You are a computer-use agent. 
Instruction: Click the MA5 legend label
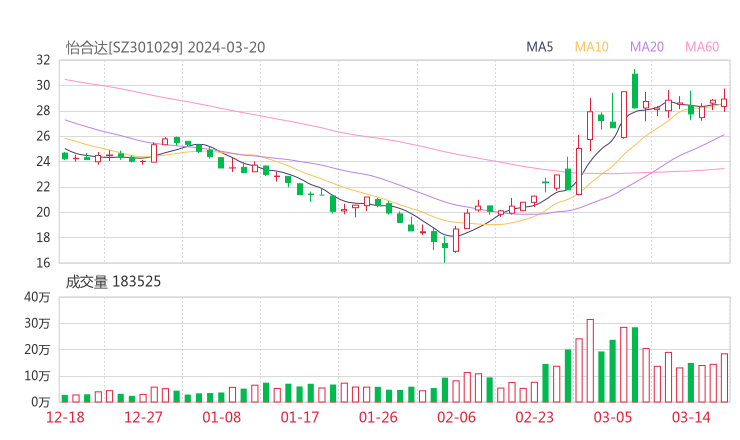[539, 47]
